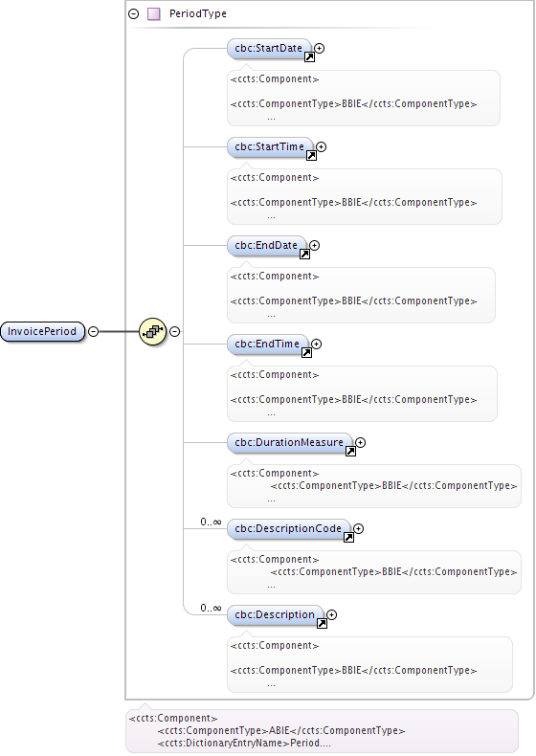Expand the cbc:StartDate element
536x756 pixels.
click(x=319, y=48)
